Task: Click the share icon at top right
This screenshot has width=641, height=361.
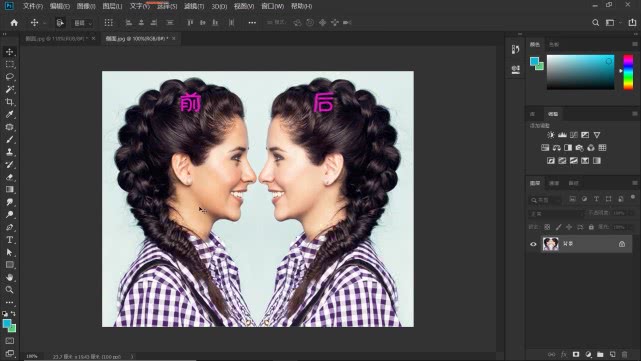Action: click(x=632, y=22)
